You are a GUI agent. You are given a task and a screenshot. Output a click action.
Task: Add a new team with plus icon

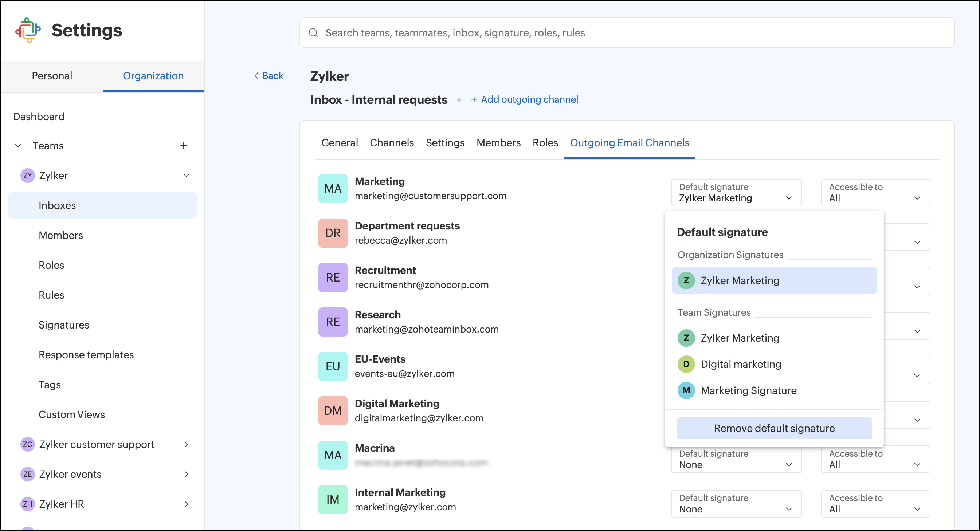coord(183,146)
